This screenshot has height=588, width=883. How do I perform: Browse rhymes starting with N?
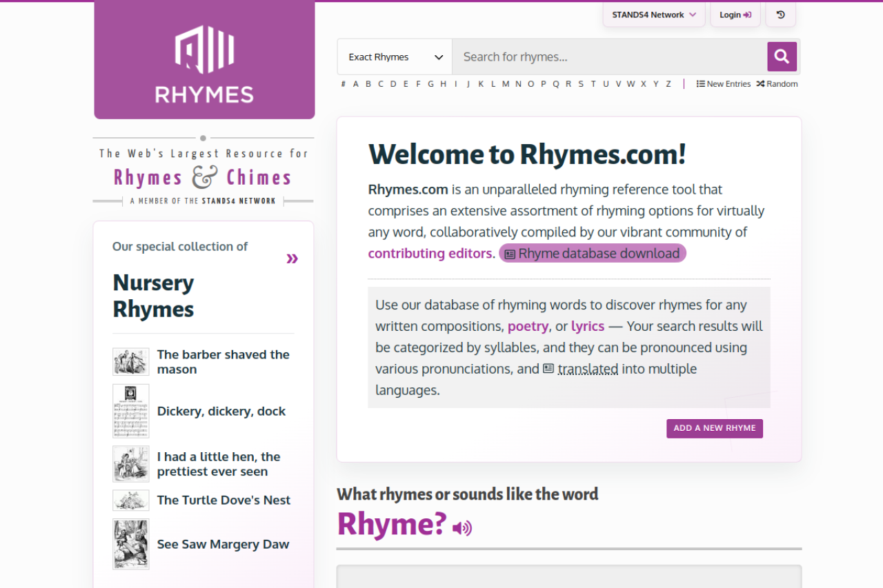(518, 84)
